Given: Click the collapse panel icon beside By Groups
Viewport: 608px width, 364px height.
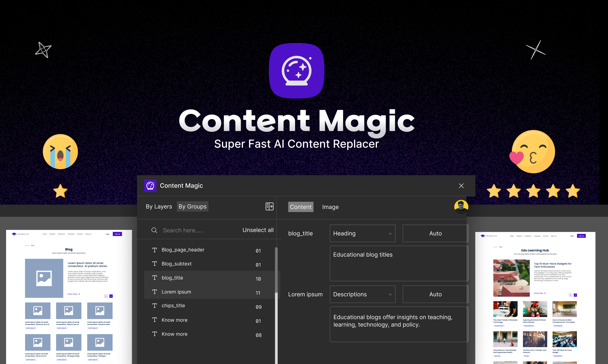Looking at the screenshot, I should (269, 206).
